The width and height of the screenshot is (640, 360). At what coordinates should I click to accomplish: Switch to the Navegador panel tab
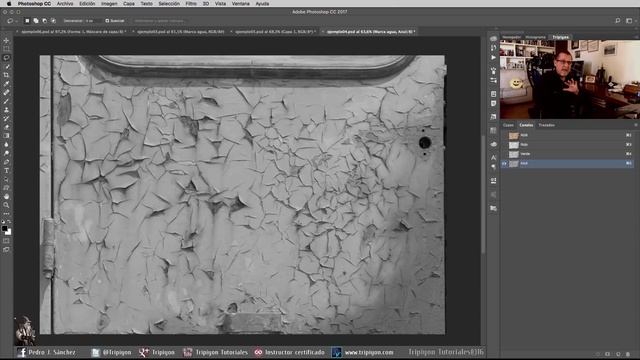coord(511,37)
